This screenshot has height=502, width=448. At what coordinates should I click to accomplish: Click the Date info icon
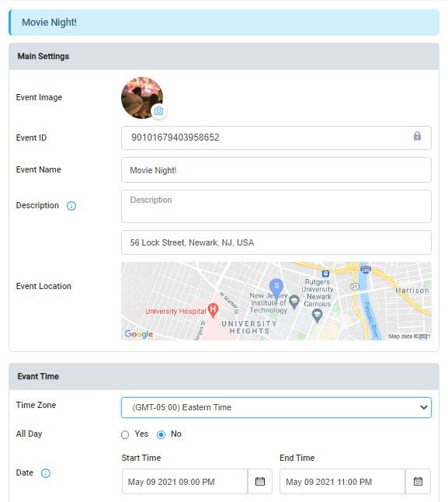pos(46,473)
